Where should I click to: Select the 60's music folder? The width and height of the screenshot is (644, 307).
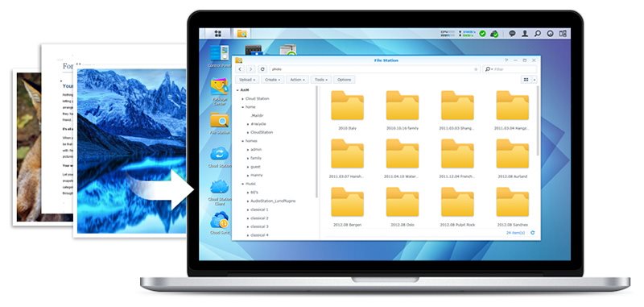254,193
